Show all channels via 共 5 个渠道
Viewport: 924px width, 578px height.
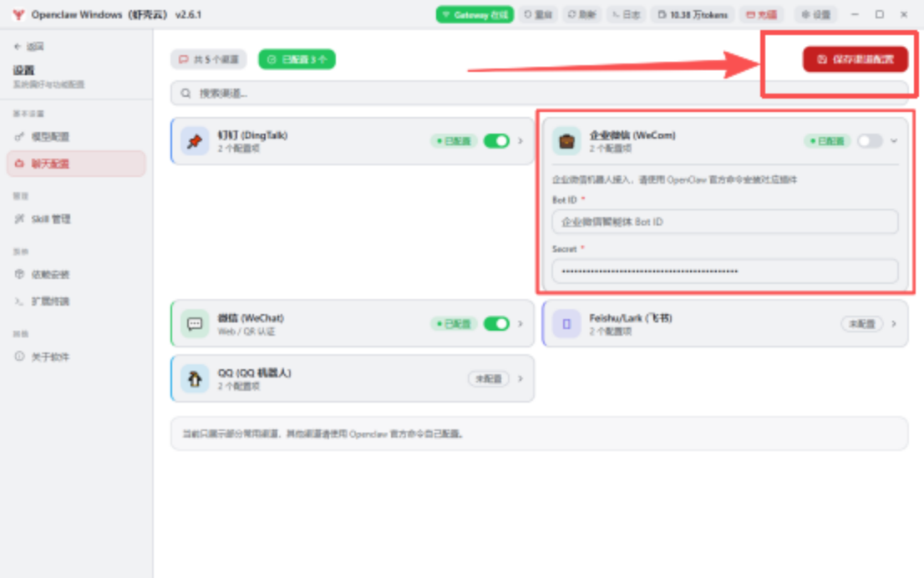pyautogui.click(x=209, y=59)
